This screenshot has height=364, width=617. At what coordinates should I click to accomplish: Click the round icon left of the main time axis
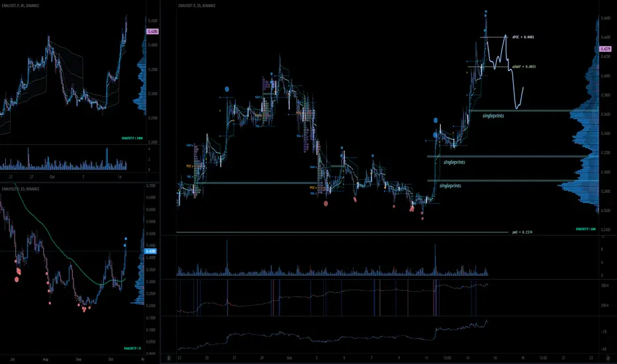pyautogui.click(x=169, y=358)
